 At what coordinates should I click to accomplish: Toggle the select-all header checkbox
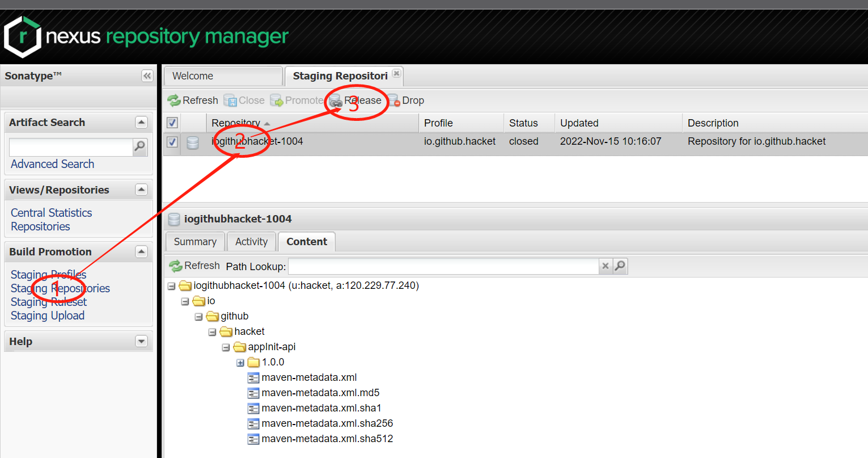tap(172, 123)
